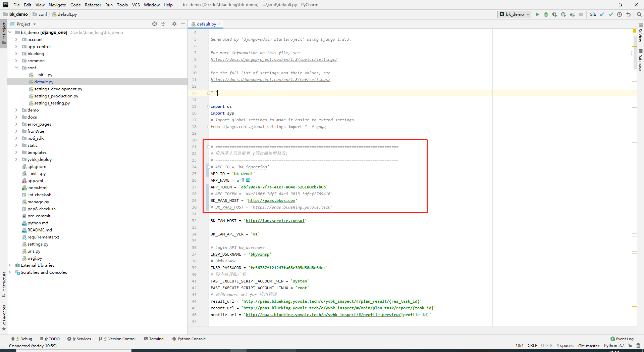Open the File menu
The width and height of the screenshot is (644, 352).
(16, 5)
